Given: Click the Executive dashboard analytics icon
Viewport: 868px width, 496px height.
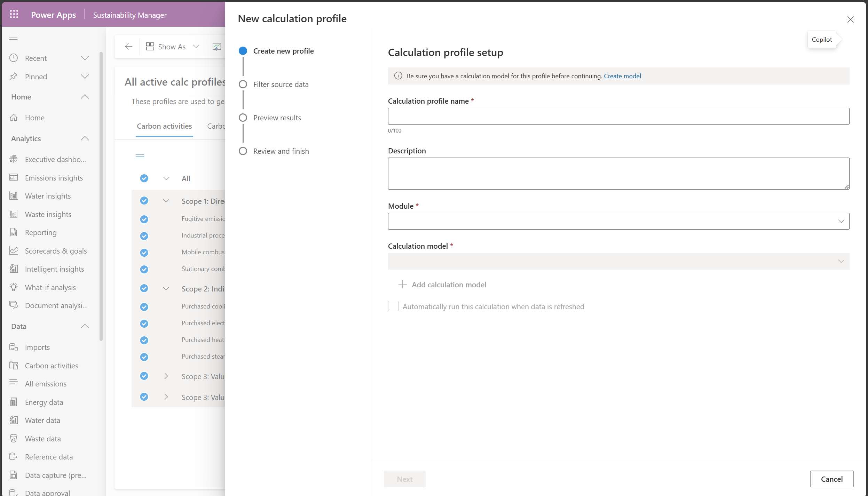Looking at the screenshot, I should click(x=13, y=158).
